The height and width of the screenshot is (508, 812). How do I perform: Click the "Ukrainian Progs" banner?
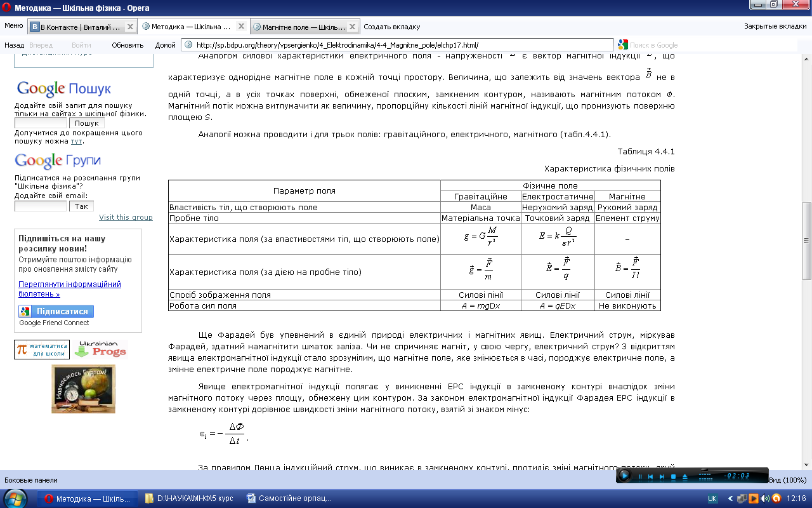100,349
